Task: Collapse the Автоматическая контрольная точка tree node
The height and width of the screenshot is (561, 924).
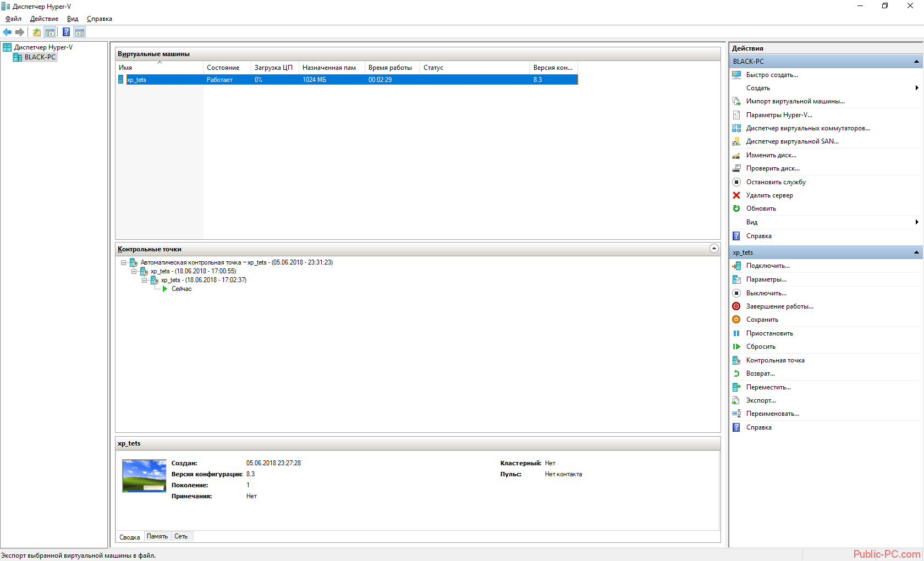Action: point(124,262)
